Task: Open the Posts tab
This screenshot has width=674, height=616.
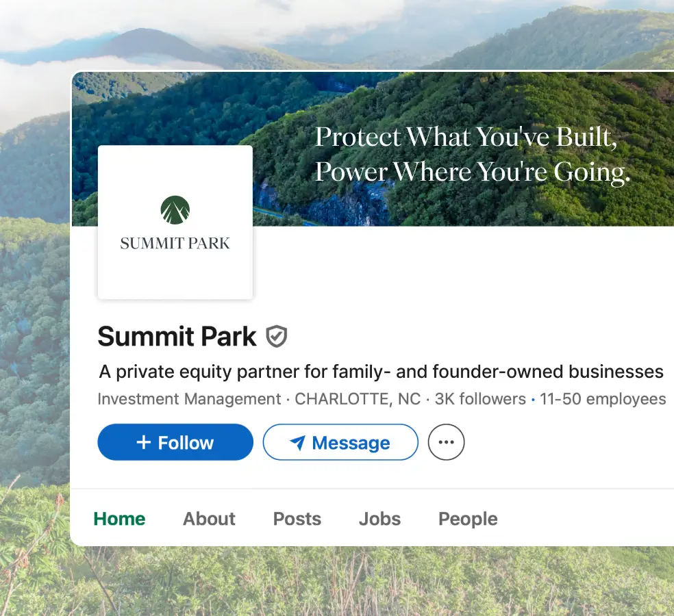Action: [x=297, y=519]
